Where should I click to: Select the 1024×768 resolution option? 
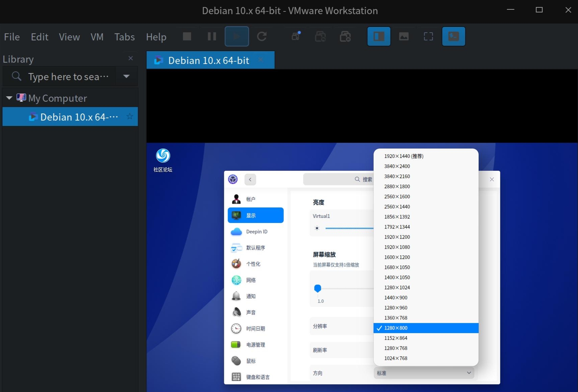396,358
